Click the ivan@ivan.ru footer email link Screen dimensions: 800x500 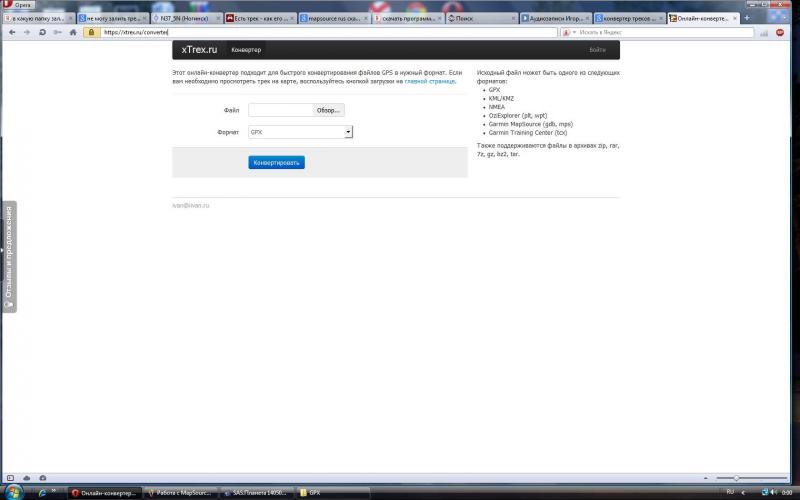[x=191, y=206]
